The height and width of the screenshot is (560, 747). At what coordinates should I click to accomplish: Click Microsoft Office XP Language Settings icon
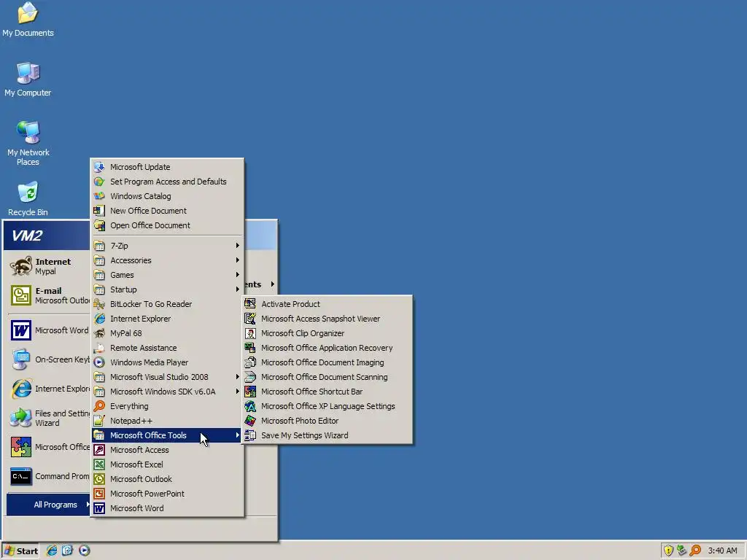250,406
